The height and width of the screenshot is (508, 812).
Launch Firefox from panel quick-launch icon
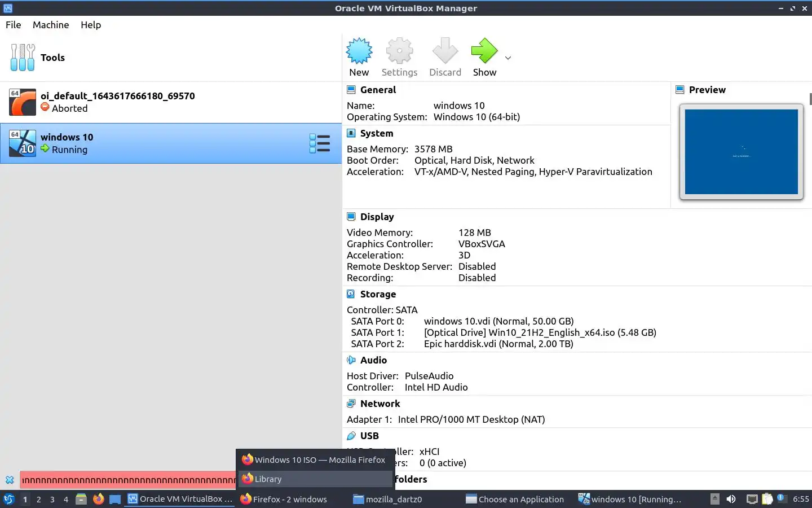98,499
